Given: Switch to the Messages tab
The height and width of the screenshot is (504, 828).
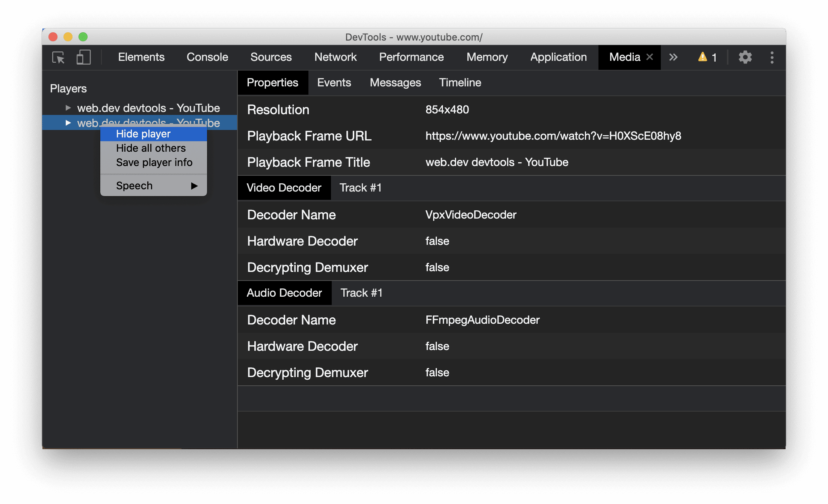Looking at the screenshot, I should 396,83.
